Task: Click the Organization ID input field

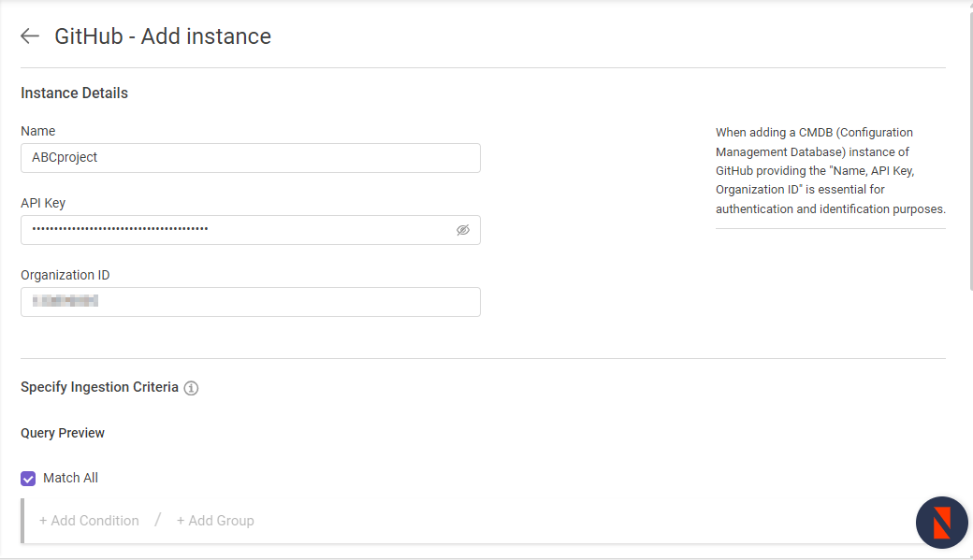Action: point(251,302)
